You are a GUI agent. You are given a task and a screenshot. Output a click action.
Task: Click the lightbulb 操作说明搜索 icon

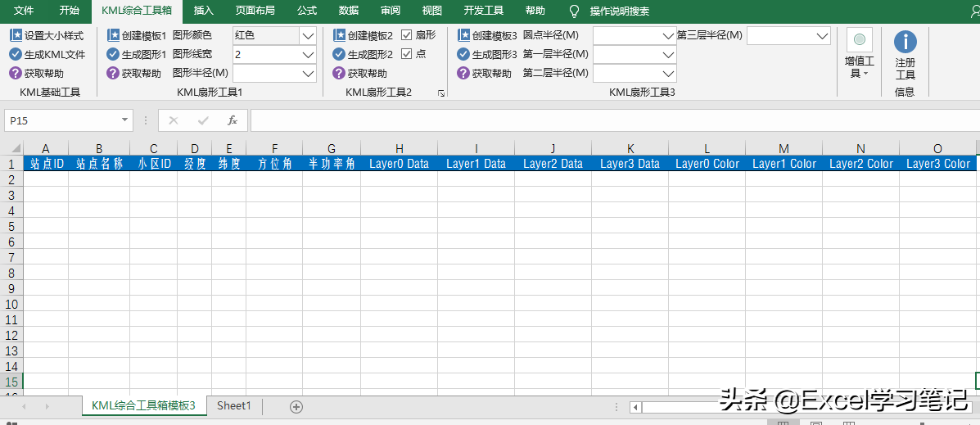[575, 11]
